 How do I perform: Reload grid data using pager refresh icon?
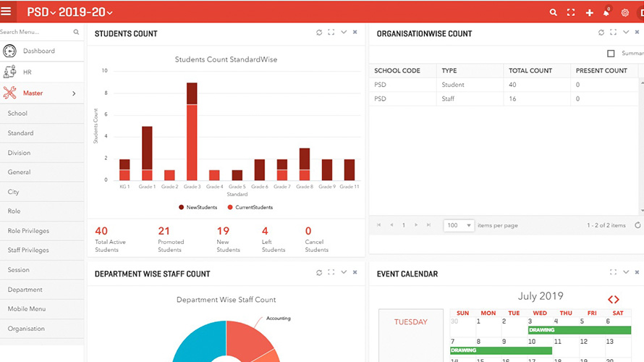tap(637, 225)
